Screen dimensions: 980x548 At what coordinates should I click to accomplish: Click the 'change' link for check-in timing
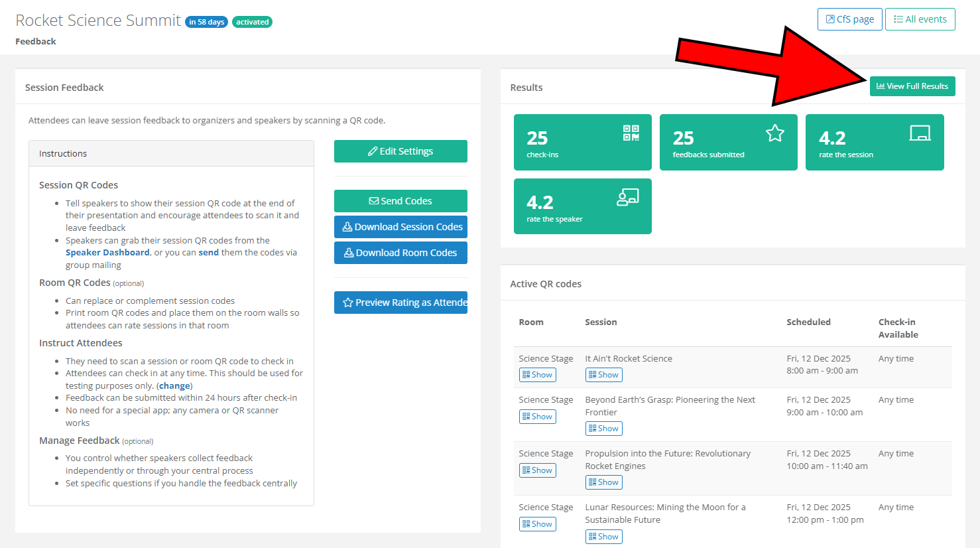pos(174,386)
